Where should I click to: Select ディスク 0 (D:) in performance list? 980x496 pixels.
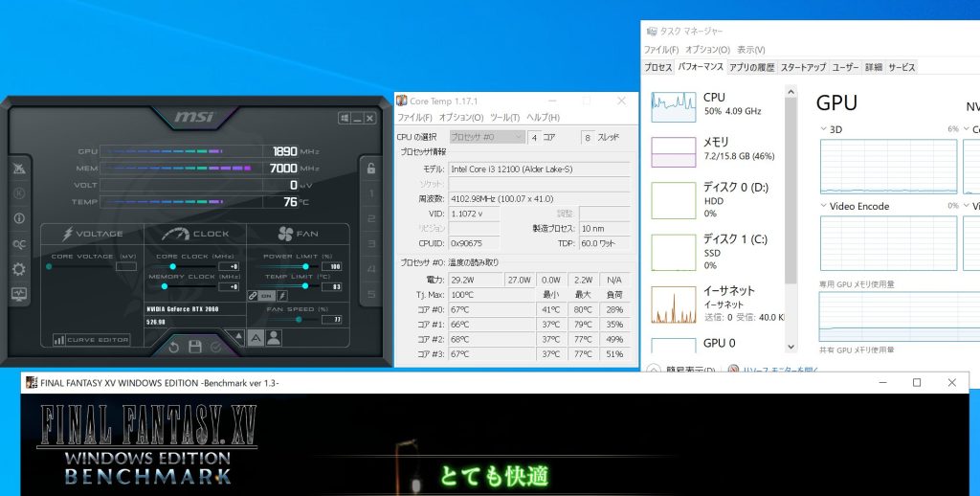tap(716, 200)
